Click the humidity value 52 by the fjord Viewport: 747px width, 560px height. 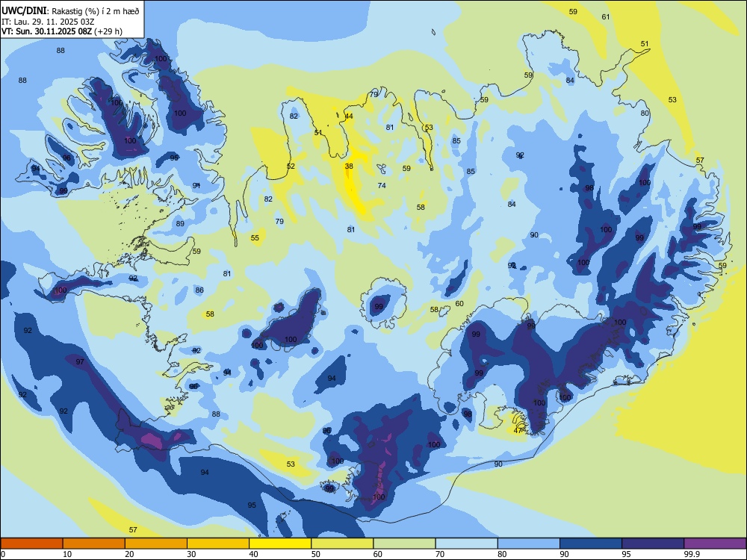point(291,167)
